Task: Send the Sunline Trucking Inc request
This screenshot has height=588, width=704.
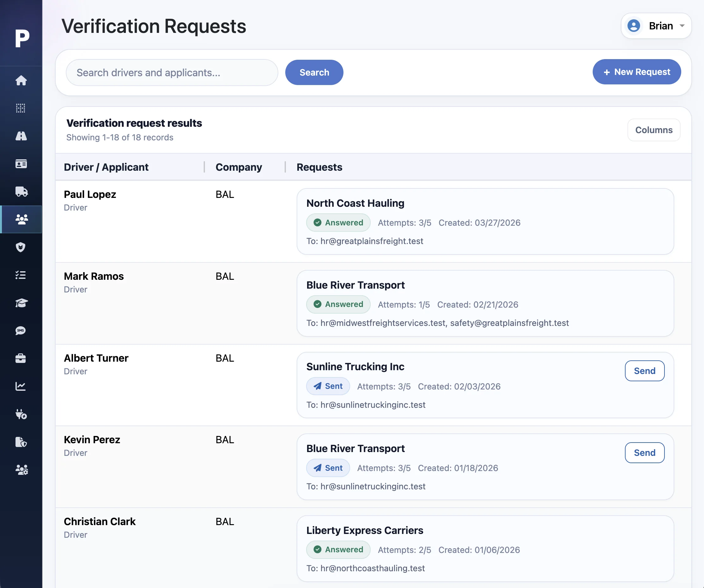Action: point(644,371)
